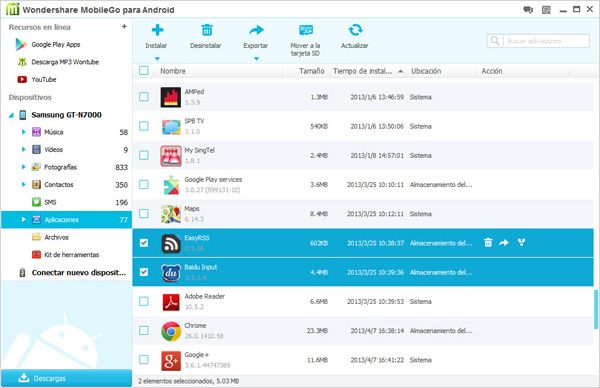Click the Chrome app icon

171,331
